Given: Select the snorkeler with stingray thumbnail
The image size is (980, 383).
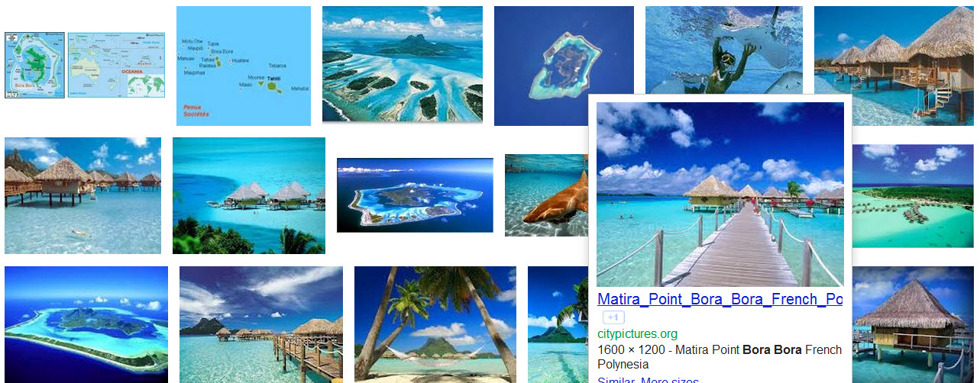Looking at the screenshot, I should (723, 50).
